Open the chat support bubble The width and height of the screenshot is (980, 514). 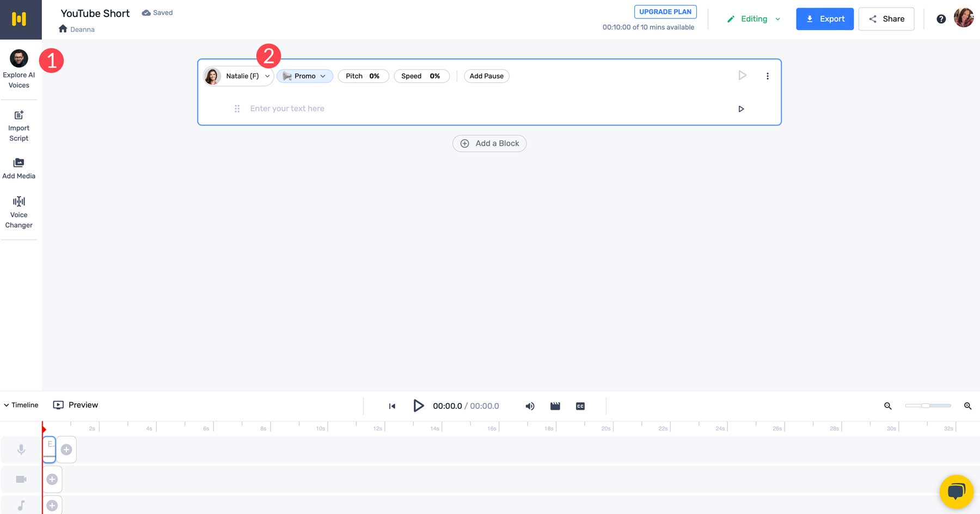[x=956, y=491]
